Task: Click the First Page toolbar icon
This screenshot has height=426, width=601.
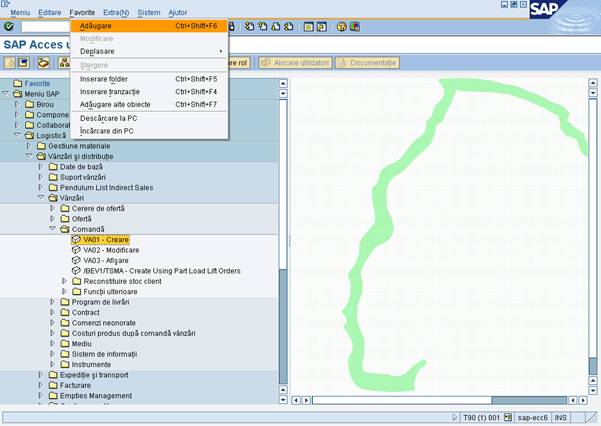Action: (x=250, y=26)
